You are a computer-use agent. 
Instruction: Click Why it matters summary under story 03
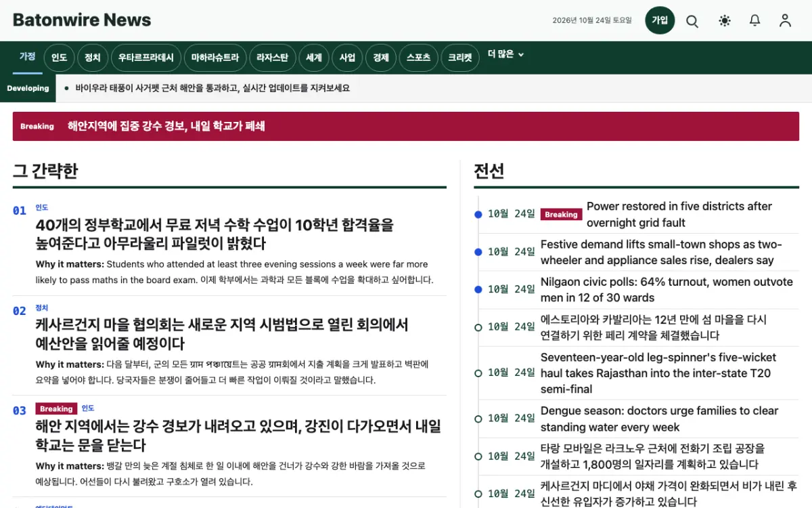click(x=231, y=473)
